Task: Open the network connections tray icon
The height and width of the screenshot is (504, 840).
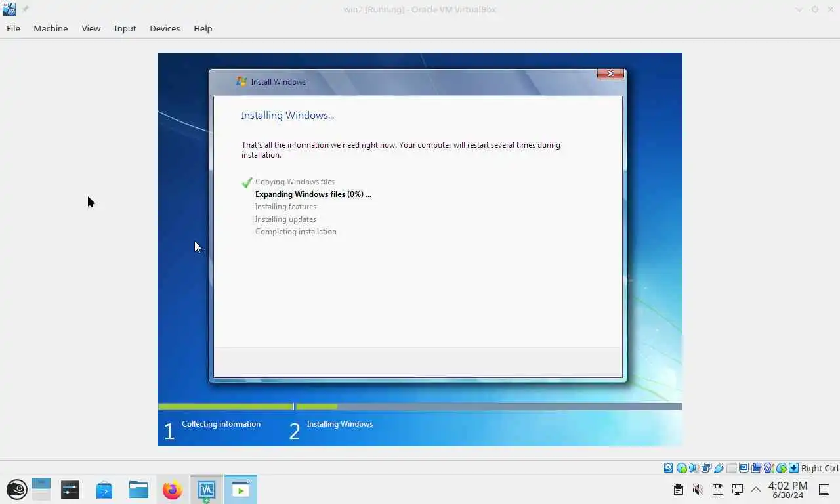Action: [x=738, y=490]
